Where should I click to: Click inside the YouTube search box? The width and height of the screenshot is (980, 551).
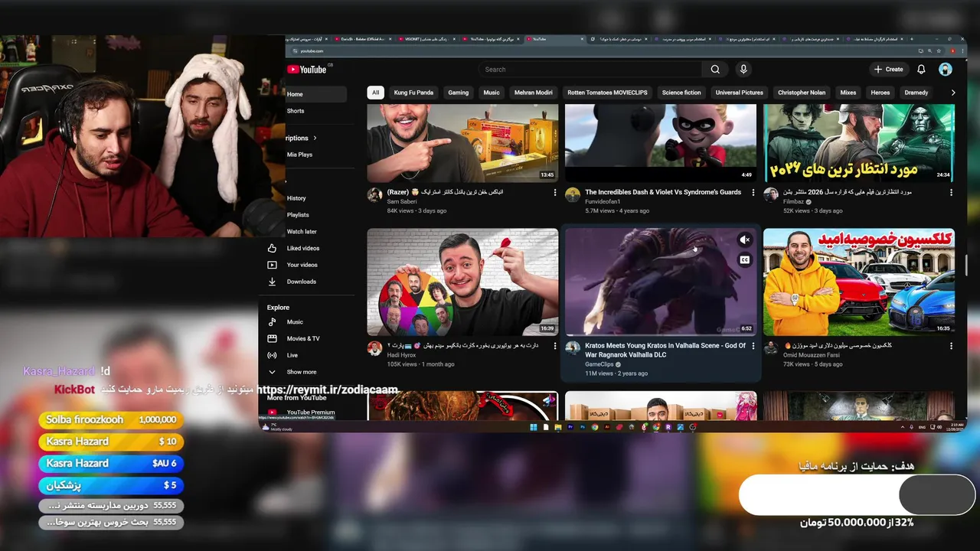(x=592, y=70)
